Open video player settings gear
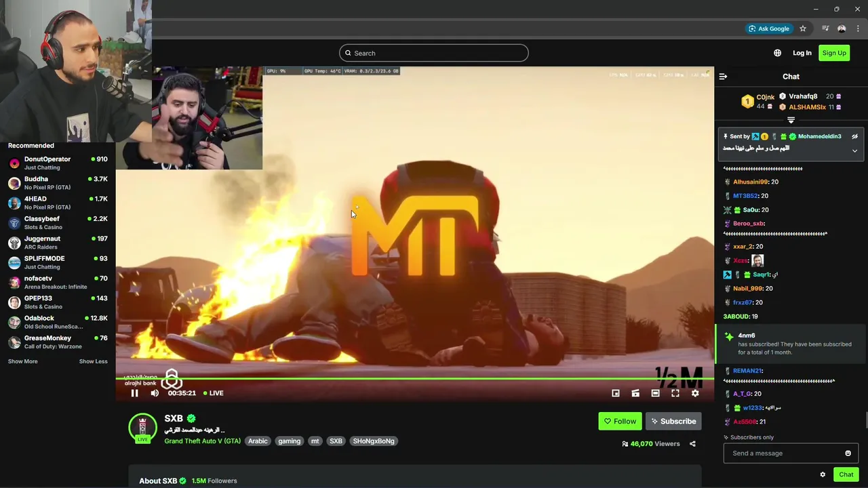This screenshot has height=488, width=868. (x=695, y=393)
